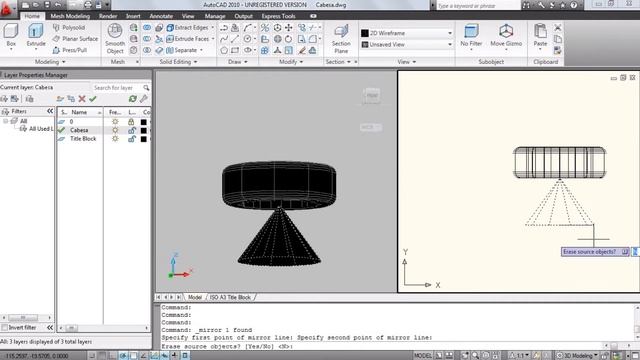Expand the Modify panel
640x360 pixels.
(291, 62)
